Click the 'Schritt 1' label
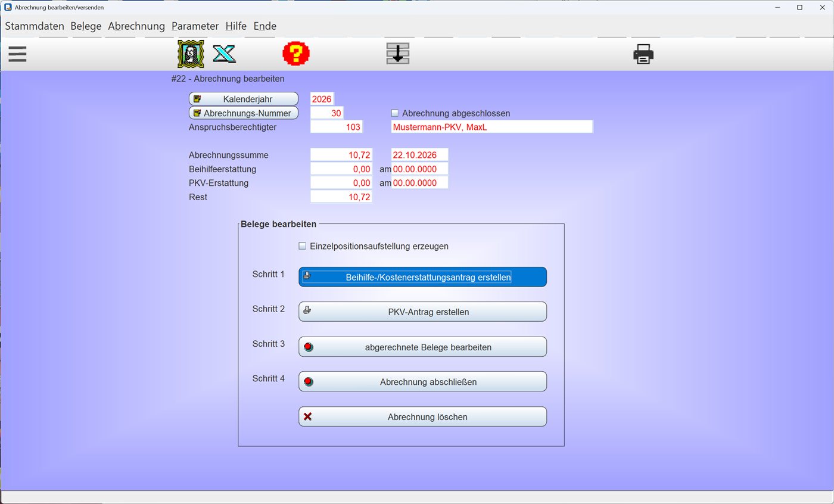This screenshot has width=834, height=504. 268,274
